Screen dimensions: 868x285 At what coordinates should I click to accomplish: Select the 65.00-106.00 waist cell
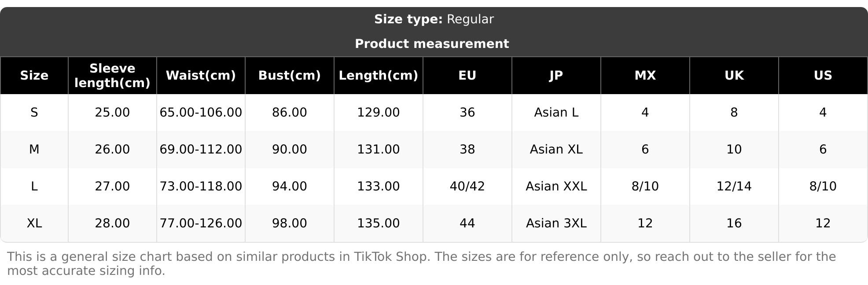[x=201, y=113]
